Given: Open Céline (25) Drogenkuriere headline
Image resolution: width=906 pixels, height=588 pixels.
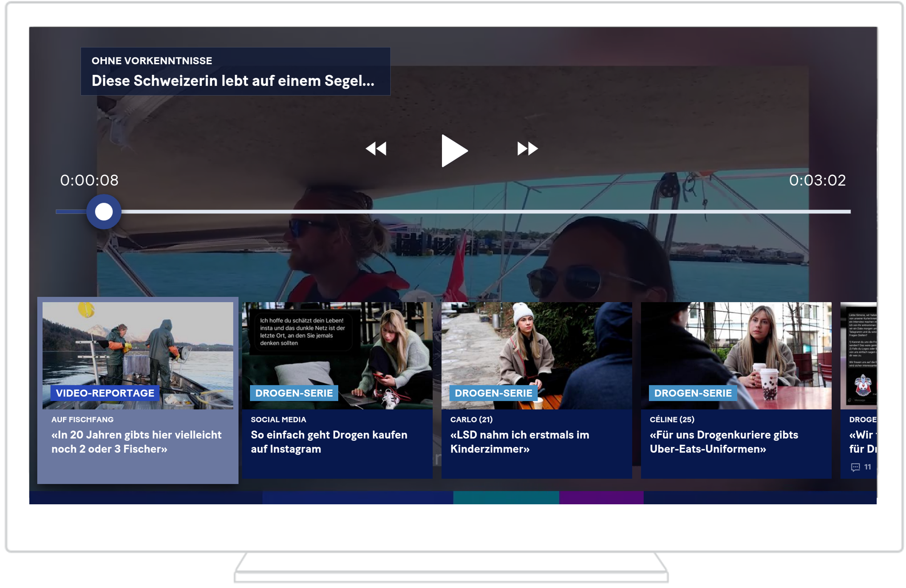Looking at the screenshot, I should coord(723,442).
